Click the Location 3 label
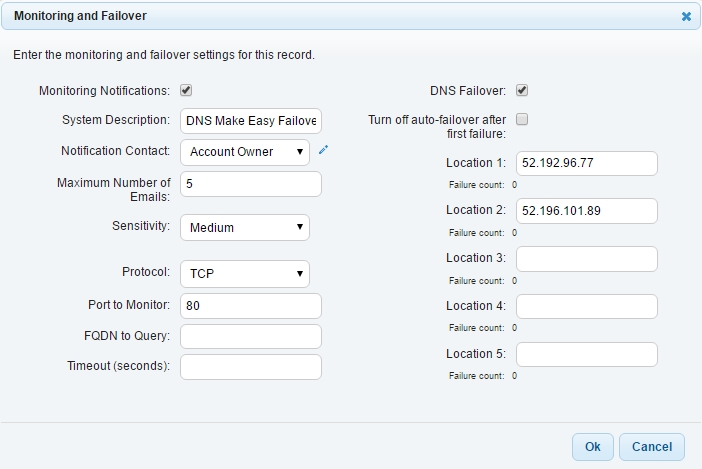The image size is (702, 469). pos(475,258)
